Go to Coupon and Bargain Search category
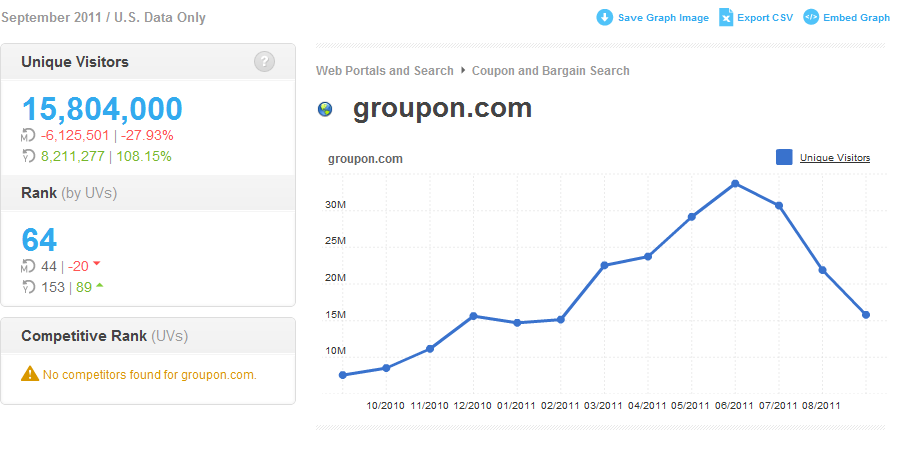 point(550,71)
